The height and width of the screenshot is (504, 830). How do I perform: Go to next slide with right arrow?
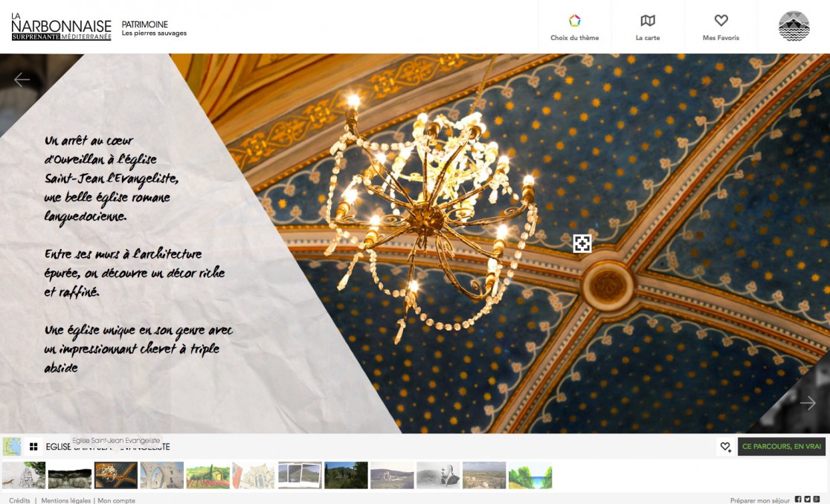[808, 403]
